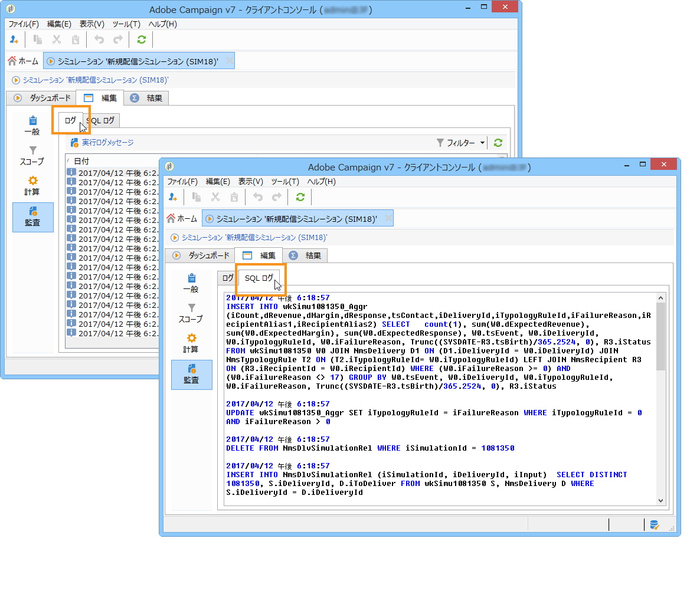This screenshot has height=604, width=700.
Task: Click the paste icon in front window toolbar
Action: [x=234, y=197]
